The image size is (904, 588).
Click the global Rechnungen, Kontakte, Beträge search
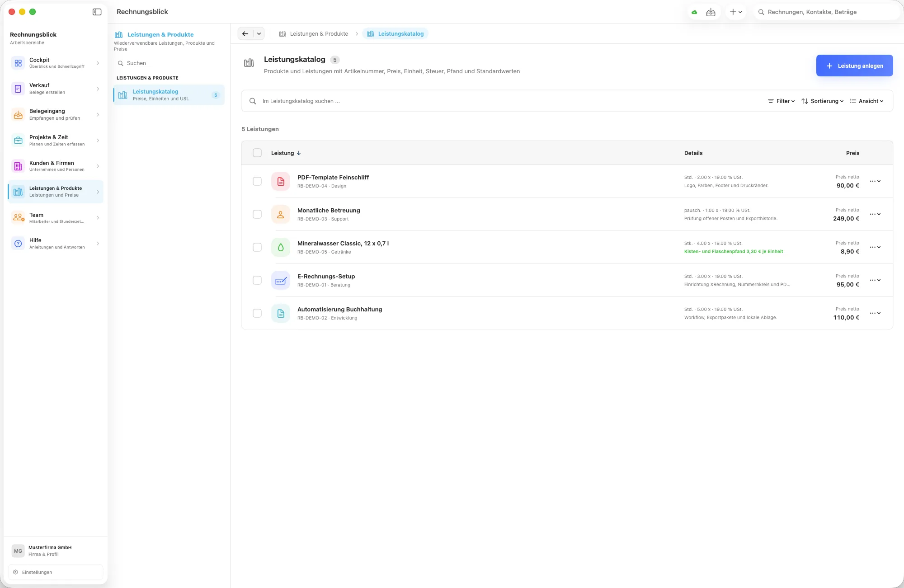tap(826, 12)
